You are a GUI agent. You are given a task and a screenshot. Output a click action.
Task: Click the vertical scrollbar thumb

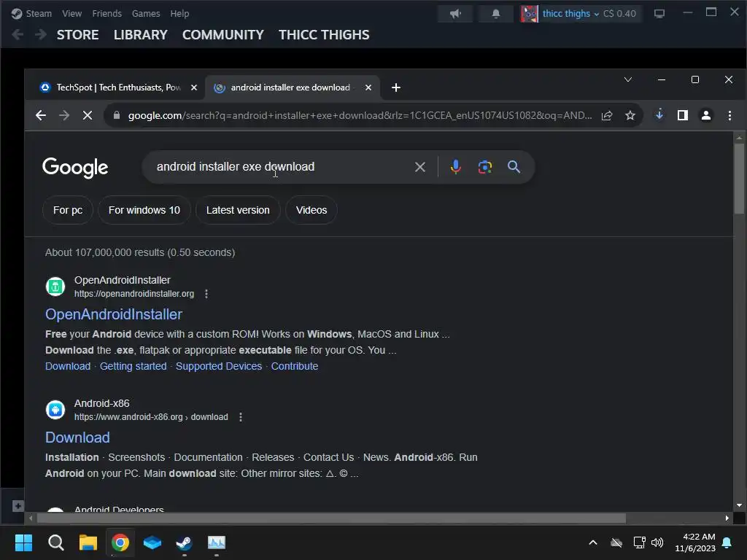coord(739,179)
